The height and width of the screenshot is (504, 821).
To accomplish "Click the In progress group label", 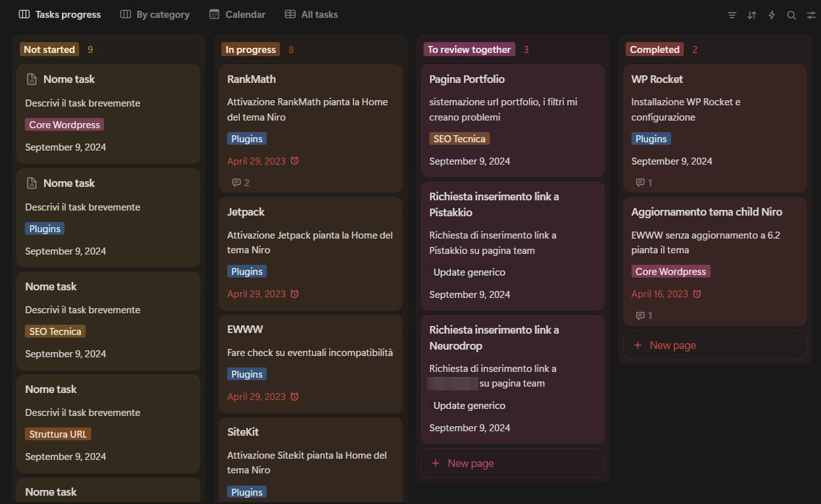I will (251, 50).
